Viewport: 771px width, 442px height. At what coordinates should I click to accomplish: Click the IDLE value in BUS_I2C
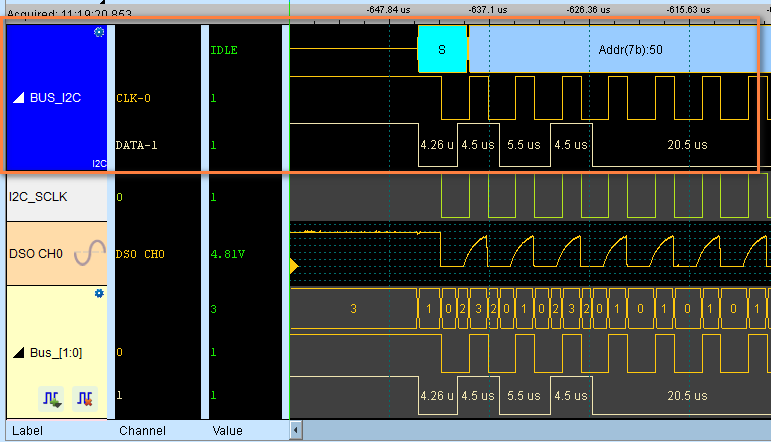(x=224, y=50)
